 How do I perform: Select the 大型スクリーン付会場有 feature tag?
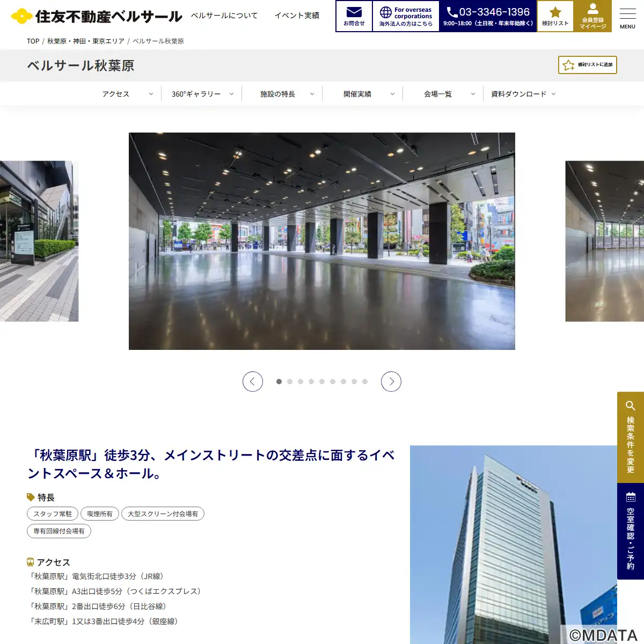pyautogui.click(x=163, y=514)
